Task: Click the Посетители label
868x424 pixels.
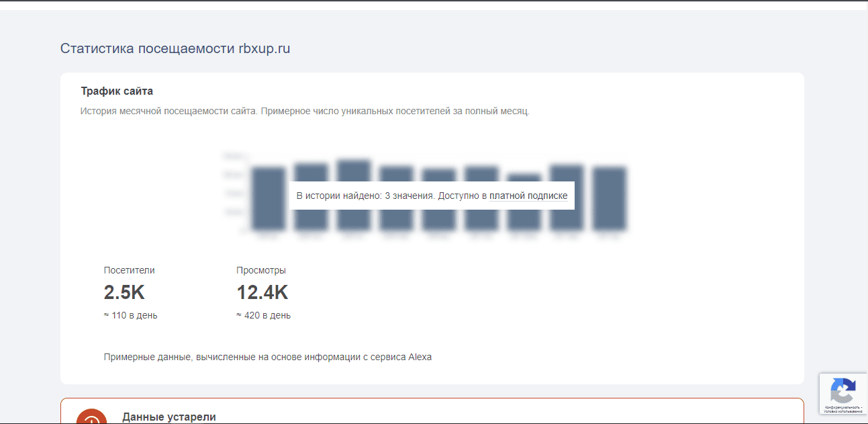Action: pos(129,270)
